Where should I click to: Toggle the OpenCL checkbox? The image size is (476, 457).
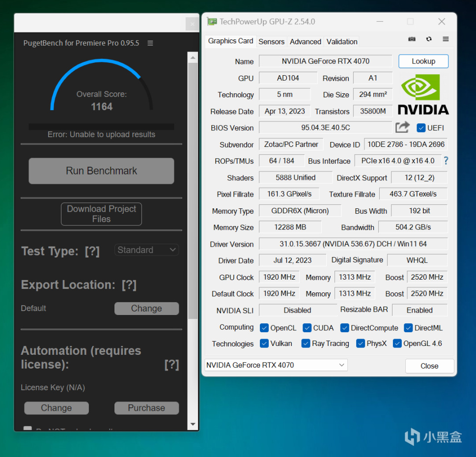264,328
